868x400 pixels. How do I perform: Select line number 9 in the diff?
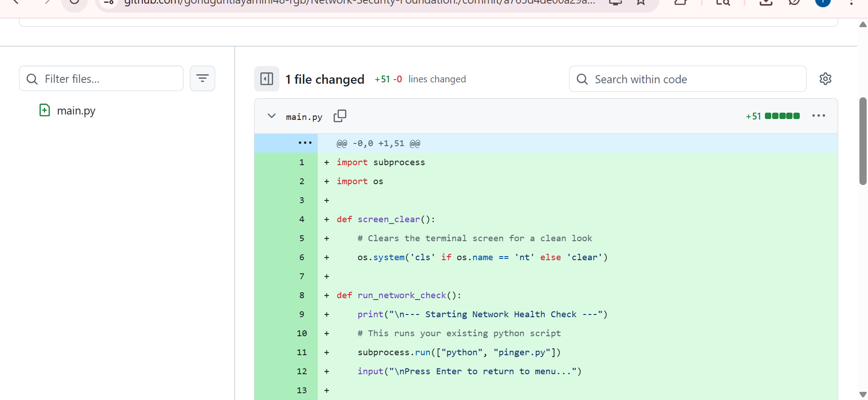click(302, 314)
